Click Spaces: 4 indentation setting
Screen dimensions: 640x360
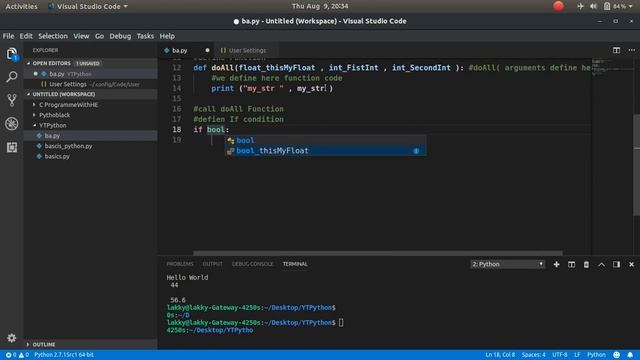(x=533, y=355)
